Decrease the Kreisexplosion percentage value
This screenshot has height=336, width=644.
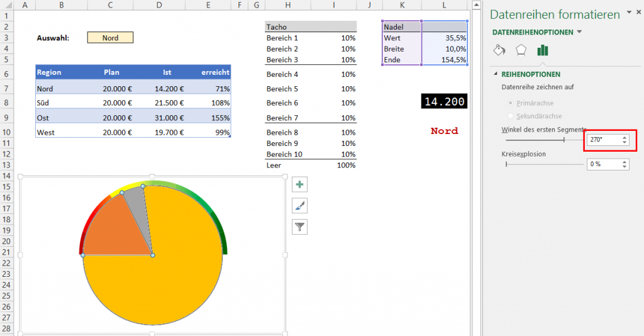point(624,167)
